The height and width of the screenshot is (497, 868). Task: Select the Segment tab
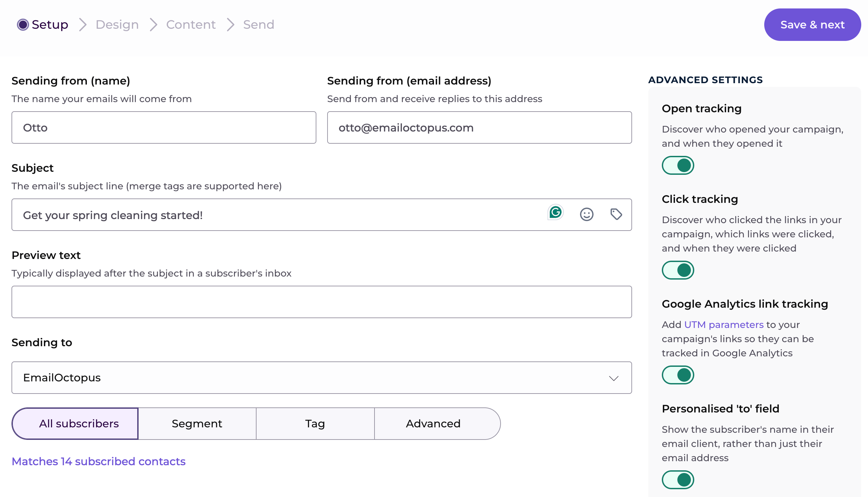click(x=197, y=424)
